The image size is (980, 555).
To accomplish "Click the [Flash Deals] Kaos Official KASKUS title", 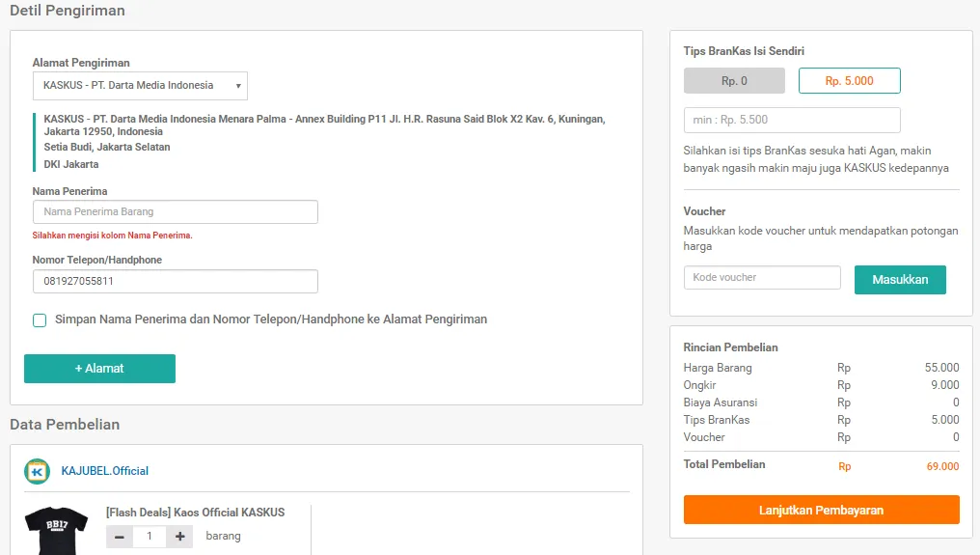I will (195, 513).
